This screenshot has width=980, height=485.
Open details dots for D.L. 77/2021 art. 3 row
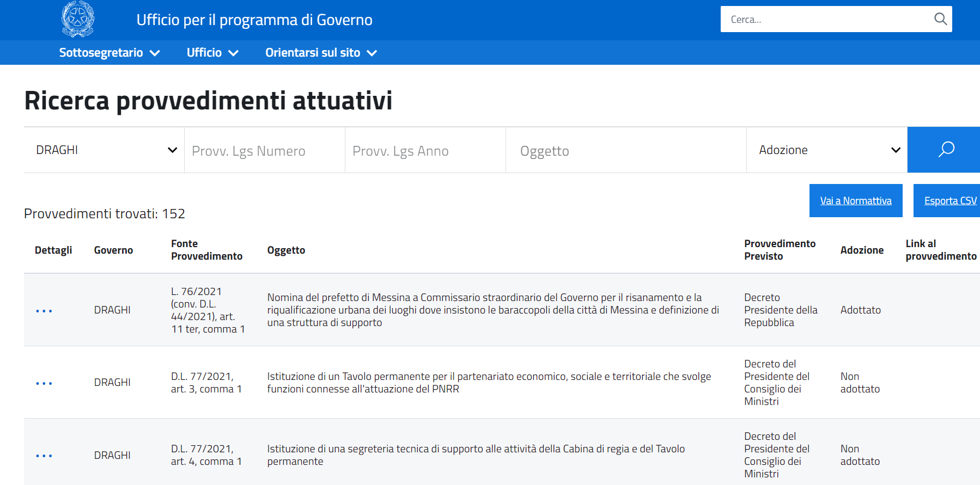[x=44, y=383]
